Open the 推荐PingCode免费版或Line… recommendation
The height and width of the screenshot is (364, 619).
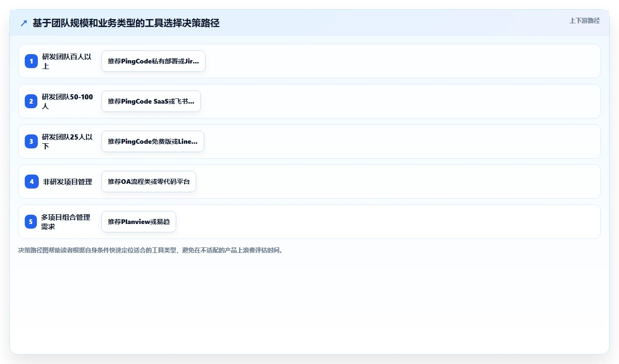pos(153,141)
